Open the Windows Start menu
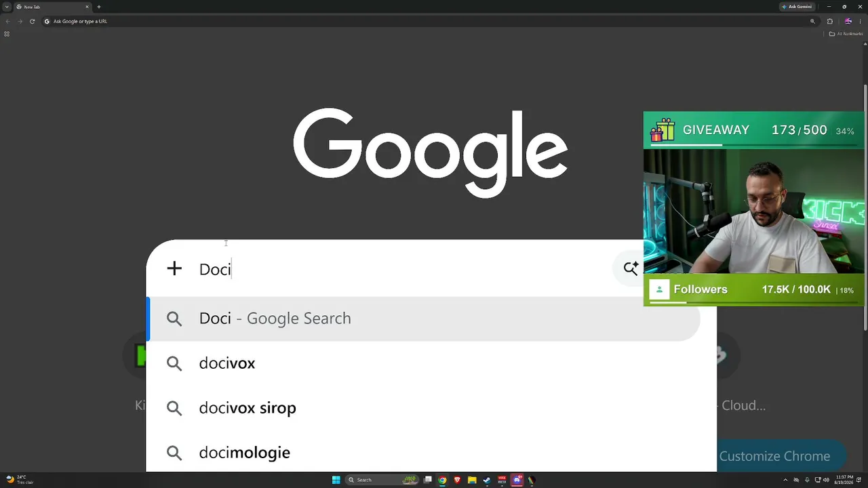Viewport: 868px width, 488px height. click(x=336, y=480)
